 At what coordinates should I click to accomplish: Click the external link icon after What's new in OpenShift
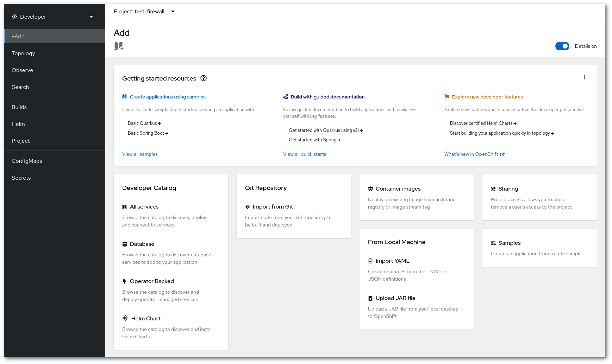click(502, 154)
